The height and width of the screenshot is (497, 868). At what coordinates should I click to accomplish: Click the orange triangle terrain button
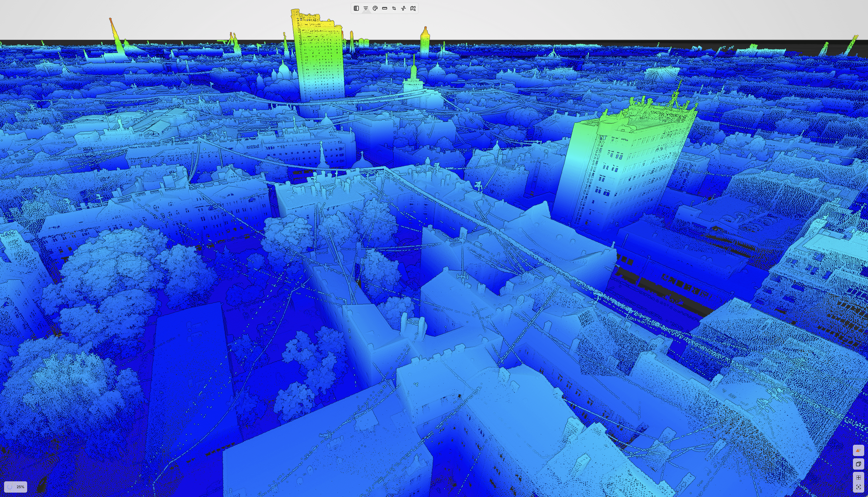pyautogui.click(x=858, y=451)
